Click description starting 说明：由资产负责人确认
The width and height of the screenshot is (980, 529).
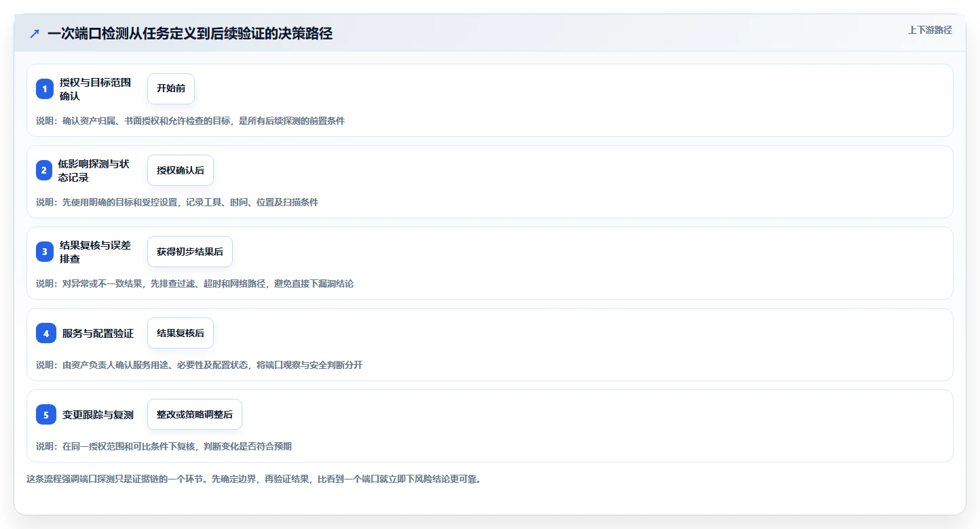(199, 365)
